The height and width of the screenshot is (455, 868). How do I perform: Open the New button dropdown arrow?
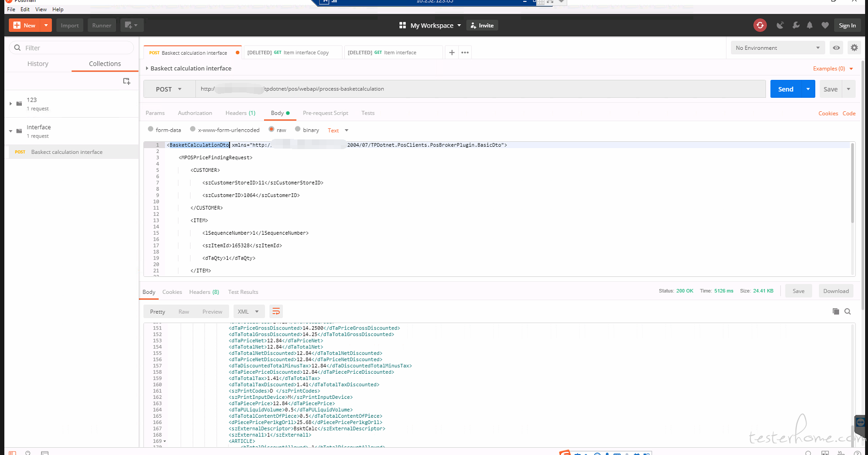pyautogui.click(x=46, y=25)
